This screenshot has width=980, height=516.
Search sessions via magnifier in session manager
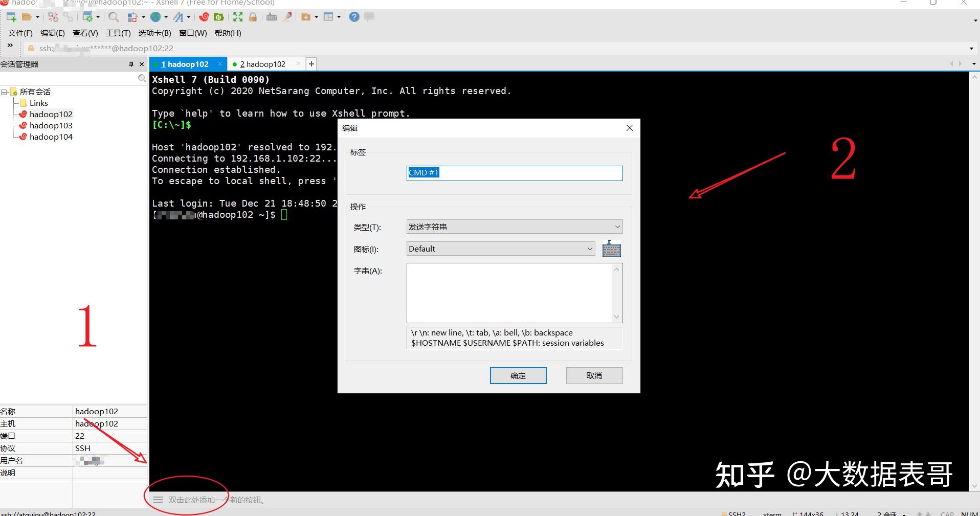tap(142, 78)
